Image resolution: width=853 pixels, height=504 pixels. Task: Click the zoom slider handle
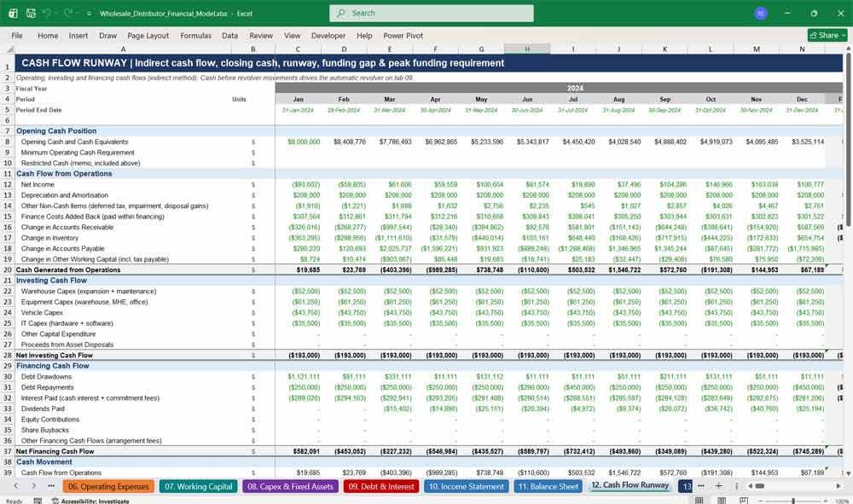(x=793, y=501)
